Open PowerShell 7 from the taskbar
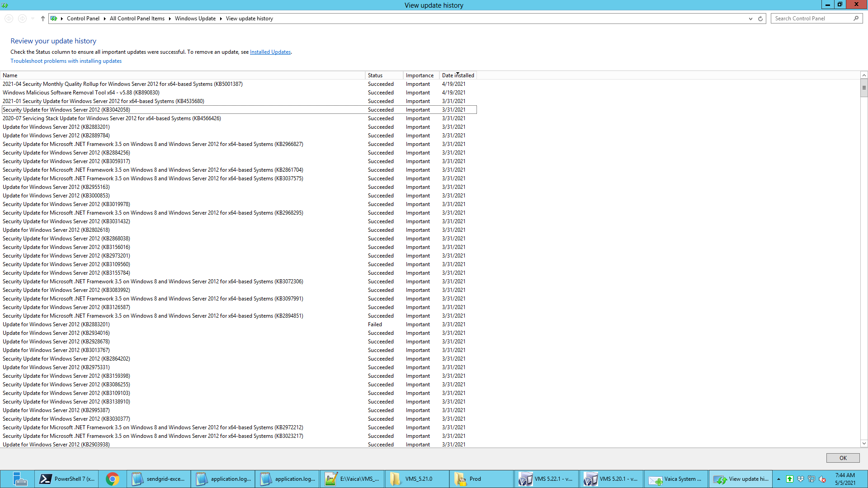The image size is (868, 488). point(66,479)
